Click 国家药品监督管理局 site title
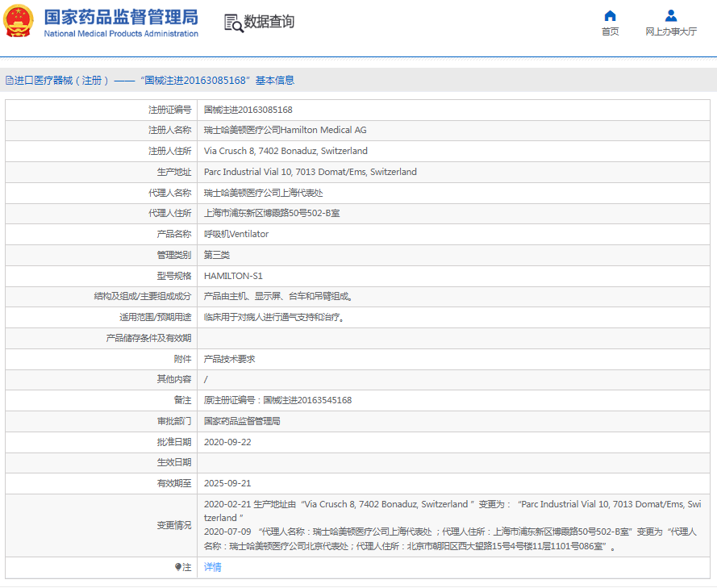The height and width of the screenshot is (588, 717). click(x=121, y=17)
